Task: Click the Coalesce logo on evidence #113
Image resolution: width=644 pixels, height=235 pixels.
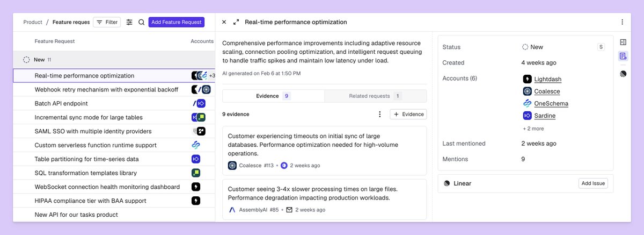Action: [x=232, y=166]
